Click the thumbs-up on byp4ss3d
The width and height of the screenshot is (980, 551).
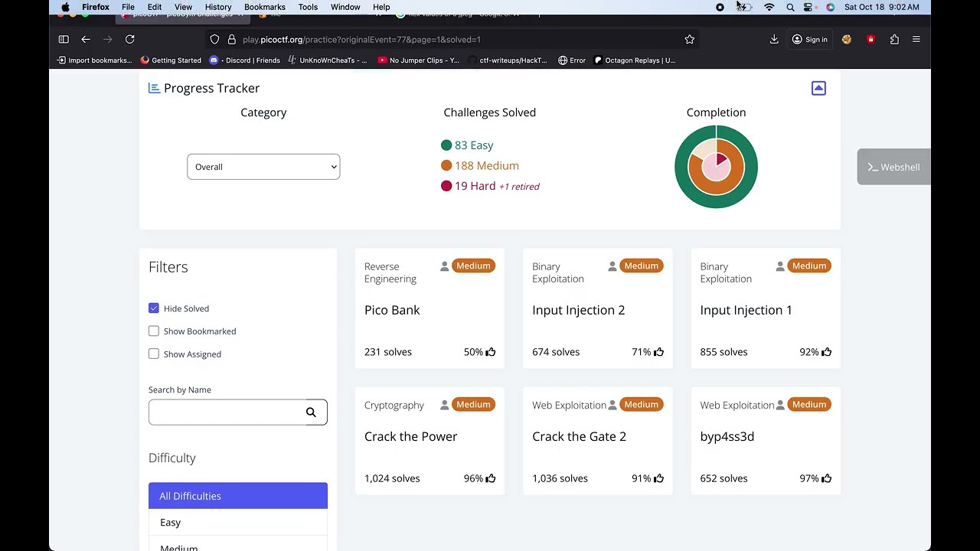click(x=826, y=478)
